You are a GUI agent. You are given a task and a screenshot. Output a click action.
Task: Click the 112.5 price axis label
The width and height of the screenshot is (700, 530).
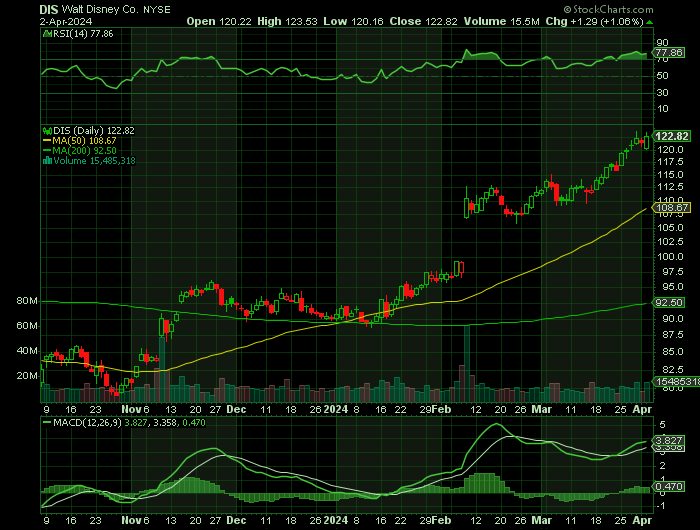tap(671, 187)
